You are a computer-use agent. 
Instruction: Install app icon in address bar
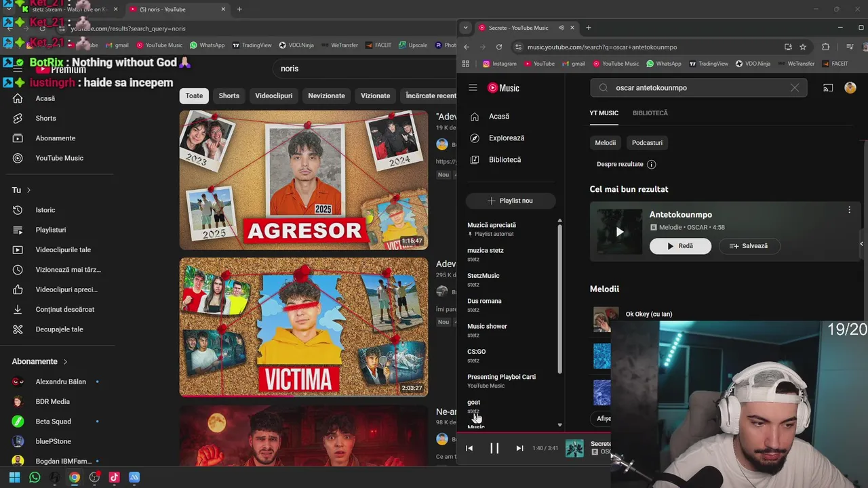788,47
